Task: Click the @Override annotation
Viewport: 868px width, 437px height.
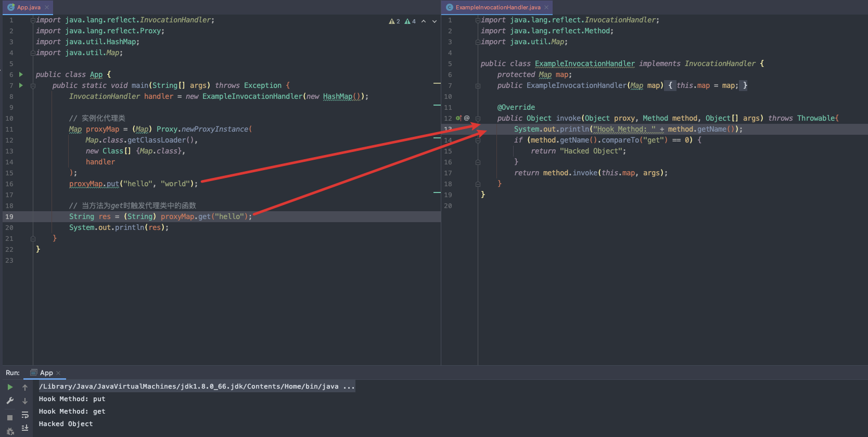Action: point(516,107)
